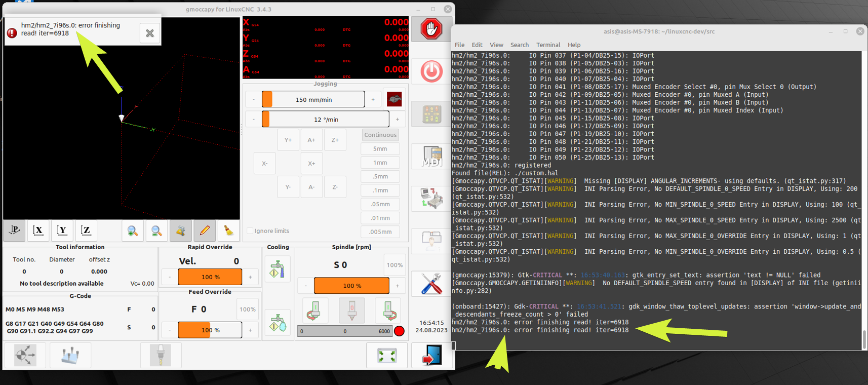This screenshot has height=385, width=868.
Task: Open File menu in terminal window
Action: tap(459, 45)
